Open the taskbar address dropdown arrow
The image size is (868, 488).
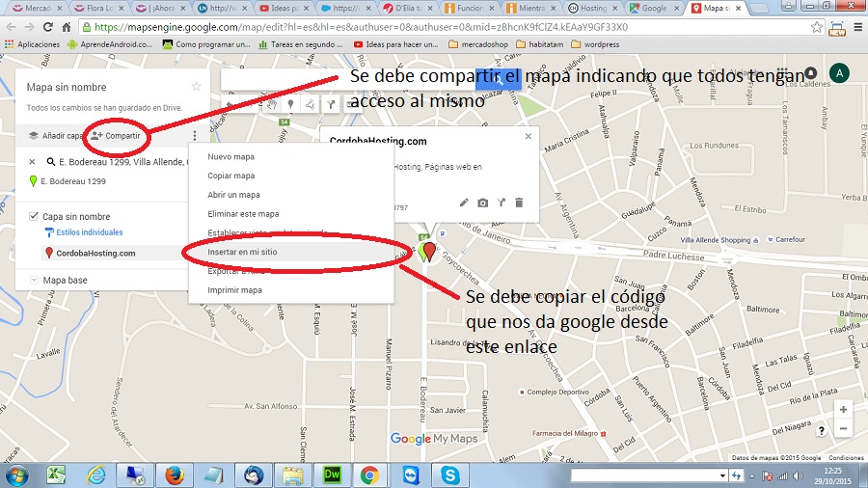(722, 475)
